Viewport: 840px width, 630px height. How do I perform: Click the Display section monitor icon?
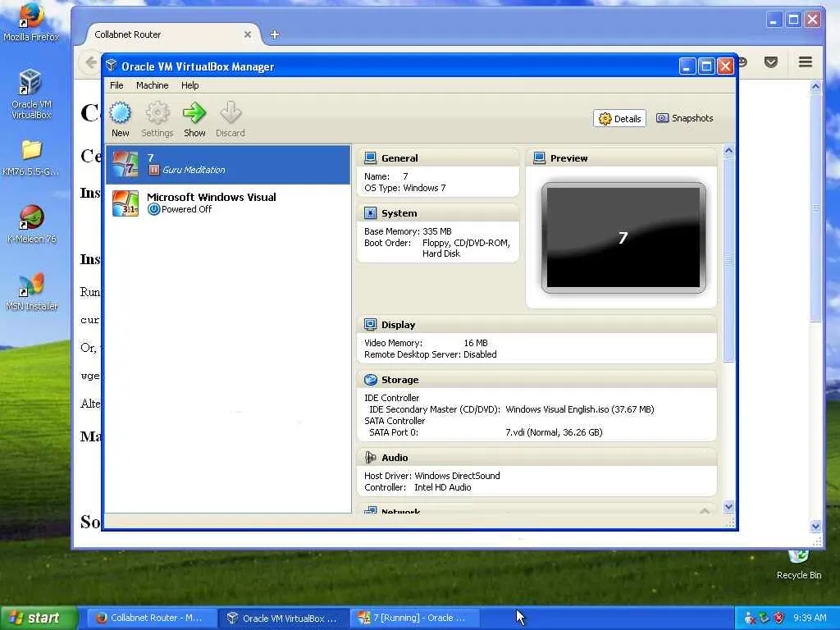370,325
